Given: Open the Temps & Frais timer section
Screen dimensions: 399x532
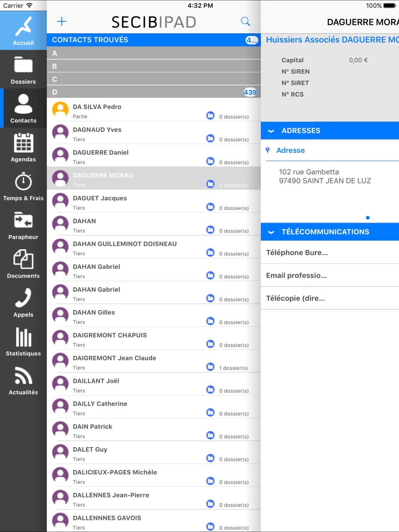Looking at the screenshot, I should [x=23, y=186].
